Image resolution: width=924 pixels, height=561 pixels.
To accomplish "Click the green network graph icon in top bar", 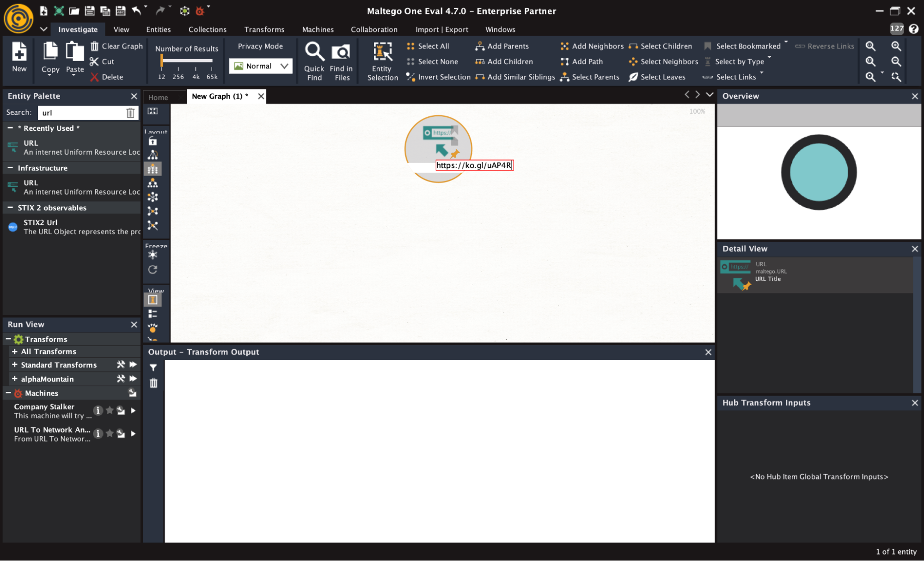I will (x=59, y=11).
